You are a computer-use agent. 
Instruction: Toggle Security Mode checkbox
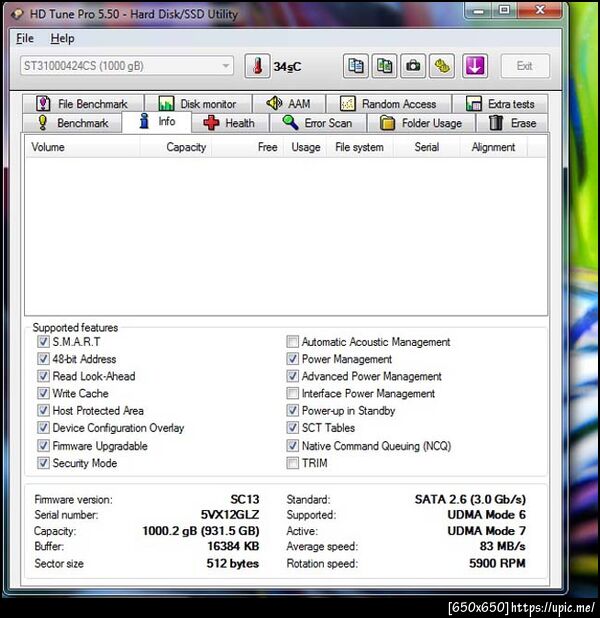(43, 463)
